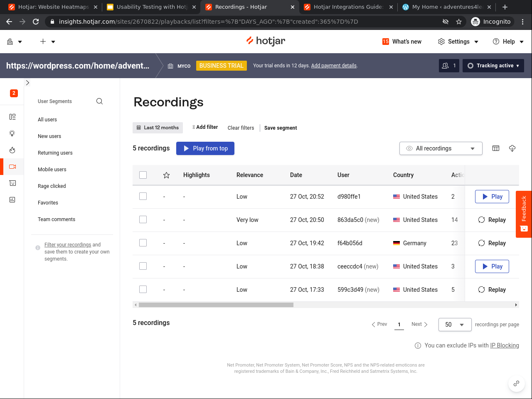The width and height of the screenshot is (532, 399).
Task: Open Highlights lightbulb icon in sidebar
Action: click(x=12, y=133)
